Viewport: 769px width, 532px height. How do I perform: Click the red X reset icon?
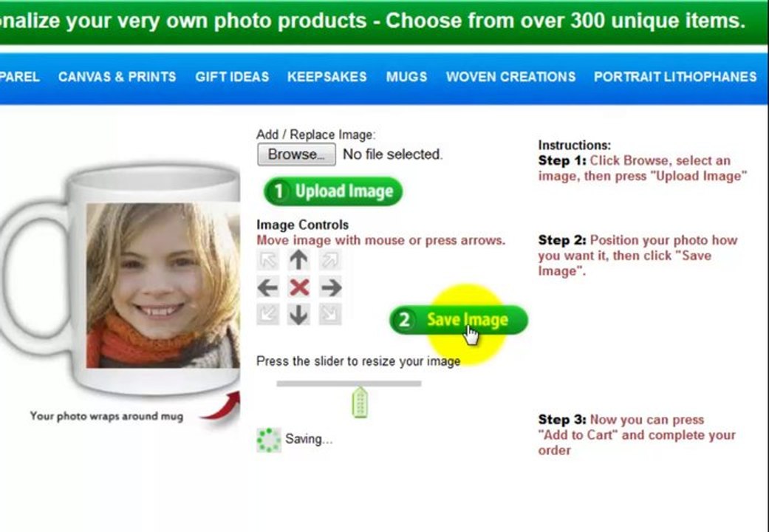coord(299,287)
